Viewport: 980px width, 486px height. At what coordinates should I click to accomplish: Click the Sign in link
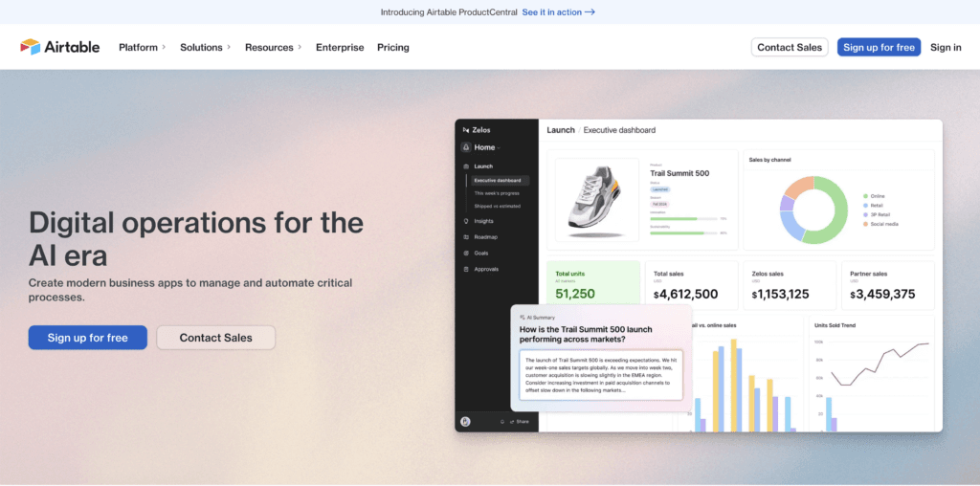[x=946, y=48]
